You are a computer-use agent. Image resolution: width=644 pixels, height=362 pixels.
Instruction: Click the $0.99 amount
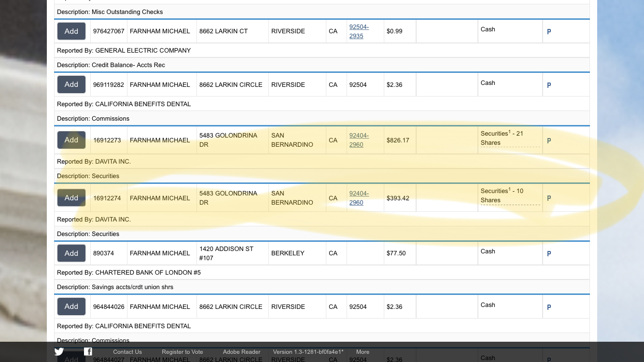[x=394, y=31]
